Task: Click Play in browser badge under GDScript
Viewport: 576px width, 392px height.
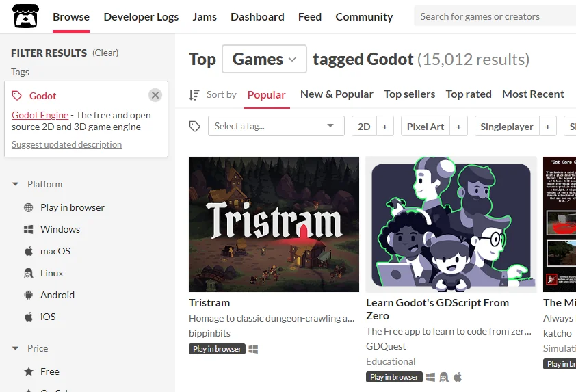Action: point(394,377)
